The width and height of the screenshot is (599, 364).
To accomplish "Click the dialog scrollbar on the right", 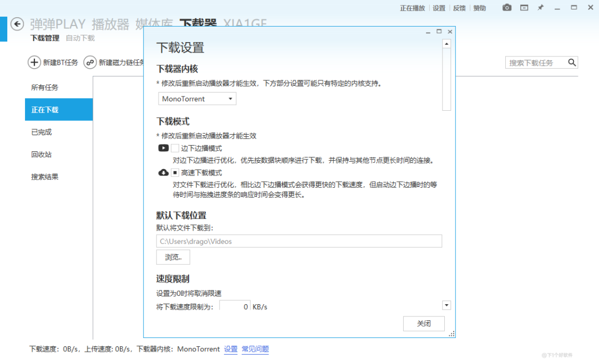I will click(x=446, y=78).
